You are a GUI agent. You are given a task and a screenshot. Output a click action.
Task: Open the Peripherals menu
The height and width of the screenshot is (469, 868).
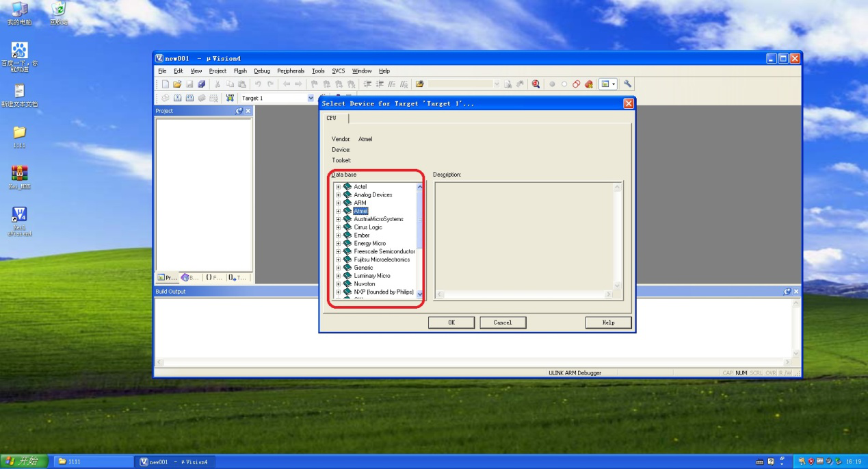click(x=291, y=71)
